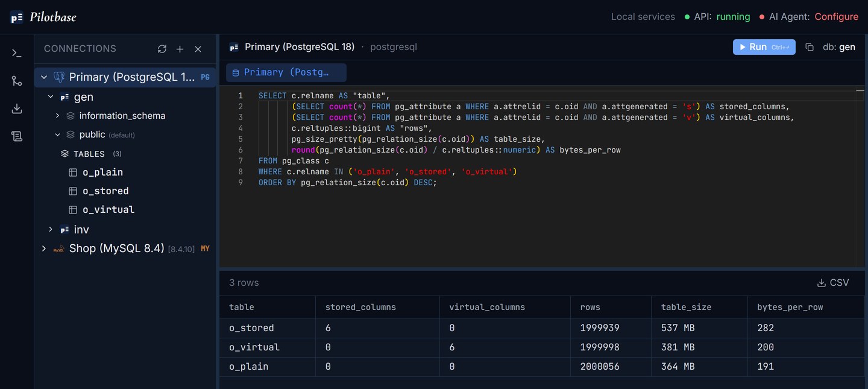Open the db: gen database selector
868x389 pixels.
point(839,47)
